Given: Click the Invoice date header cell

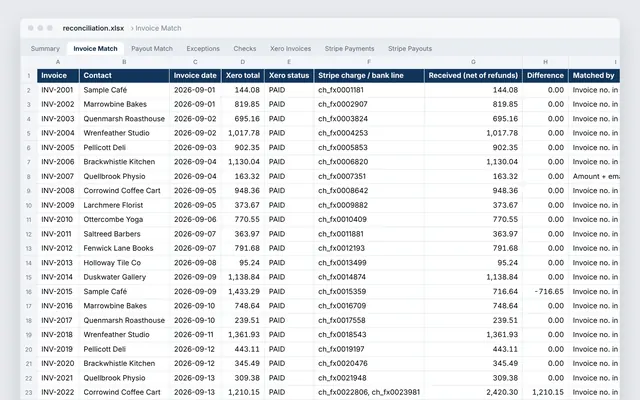Looking at the screenshot, I should click(195, 76).
